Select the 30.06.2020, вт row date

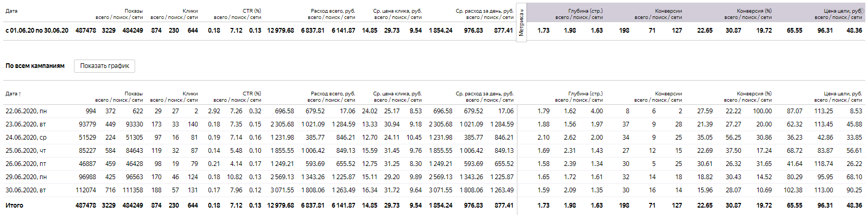pos(26,190)
